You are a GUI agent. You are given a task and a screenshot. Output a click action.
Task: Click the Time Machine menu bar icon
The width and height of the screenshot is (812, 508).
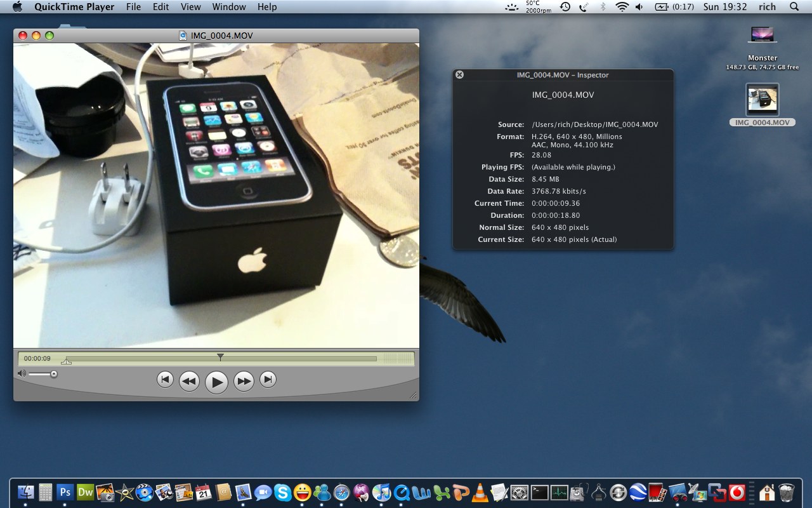pyautogui.click(x=565, y=7)
